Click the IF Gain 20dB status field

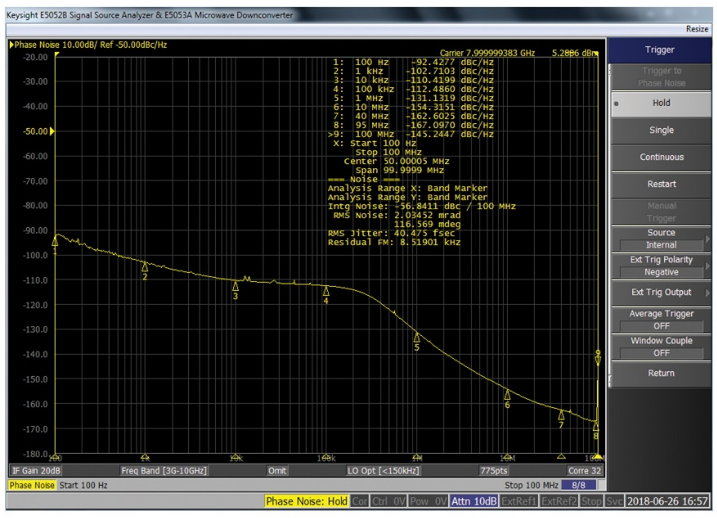click(36, 470)
